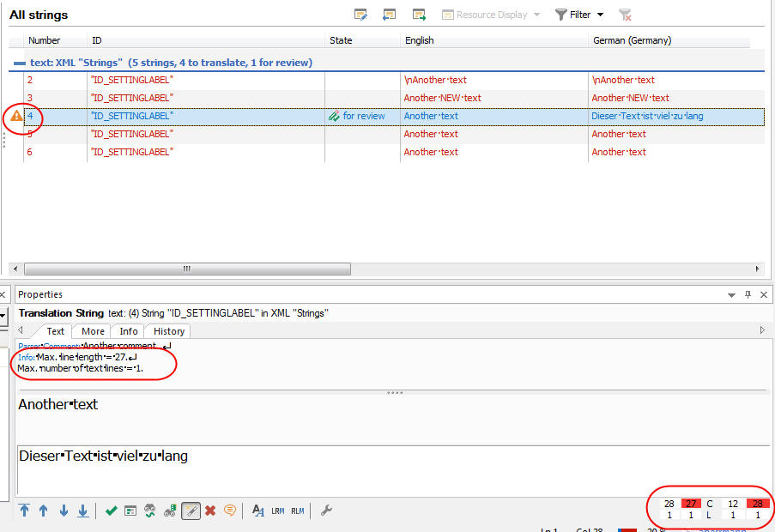This screenshot has width=775, height=532.
Task: Click the German (Germany) column header
Action: (x=632, y=40)
